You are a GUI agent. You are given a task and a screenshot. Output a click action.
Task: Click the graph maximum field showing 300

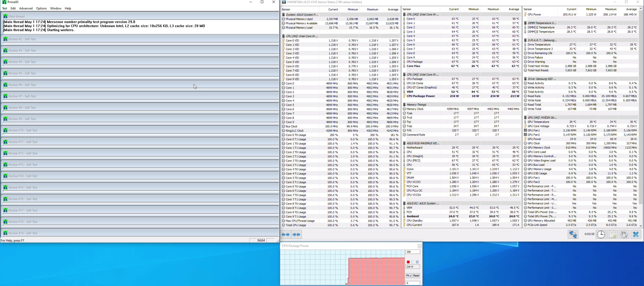413,252
